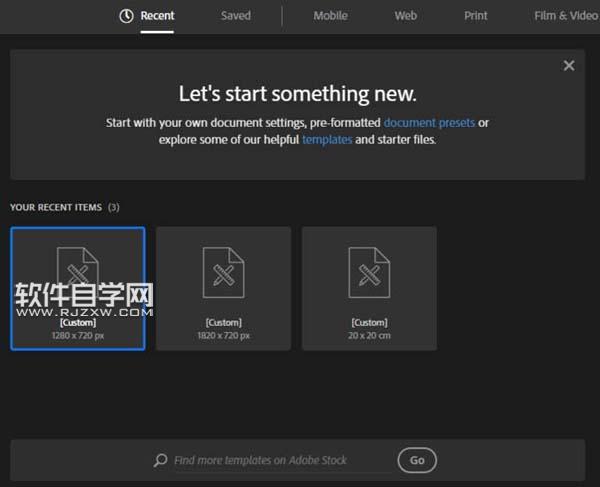This screenshot has height=487, width=600.
Task: Click the clock icon beside Recent
Action: pyautogui.click(x=126, y=16)
